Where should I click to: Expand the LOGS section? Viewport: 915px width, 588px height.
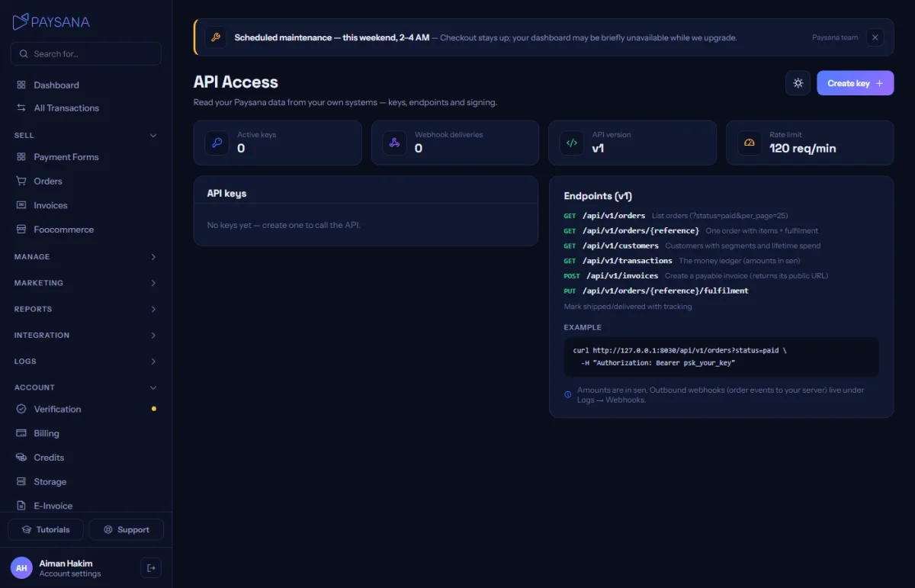coord(85,361)
